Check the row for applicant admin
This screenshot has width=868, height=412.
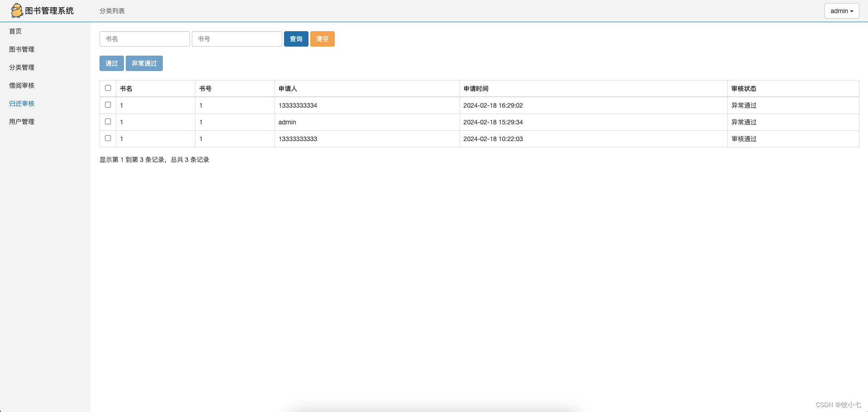[108, 122]
